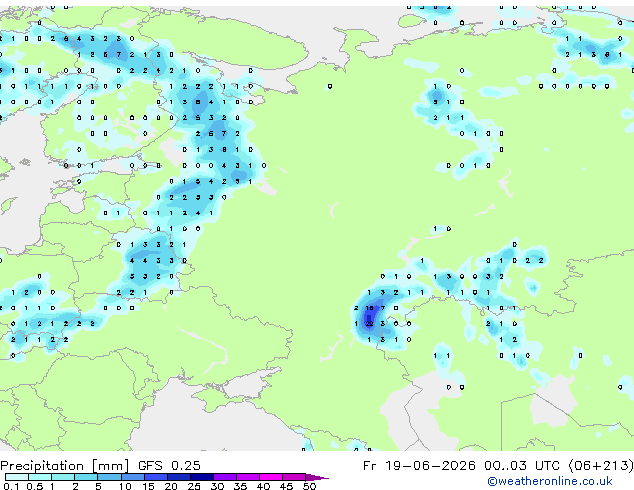Choose the 20–25 mm legend color box
Viewport: 634px width, 490px height.
pyautogui.click(x=178, y=477)
